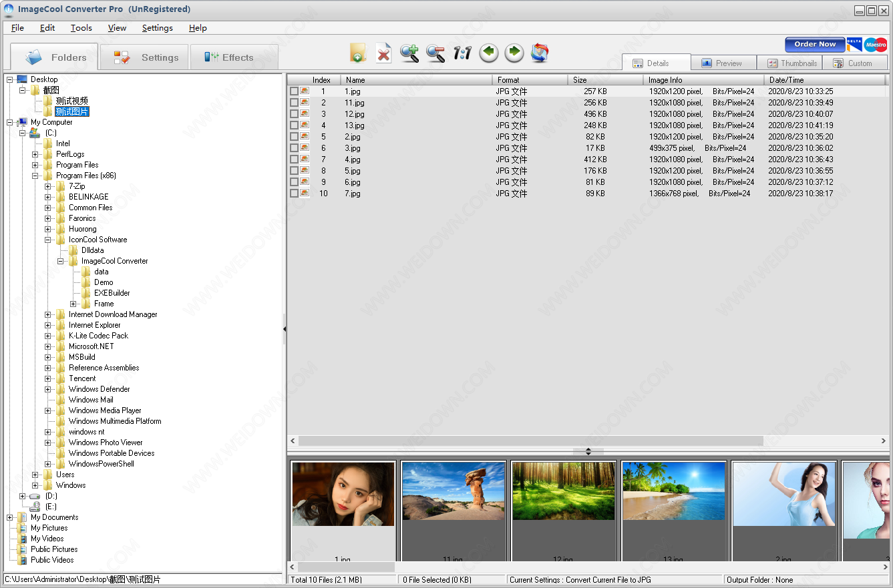This screenshot has width=893, height=588.
Task: Click the add folder toolbar icon
Action: coord(357,53)
